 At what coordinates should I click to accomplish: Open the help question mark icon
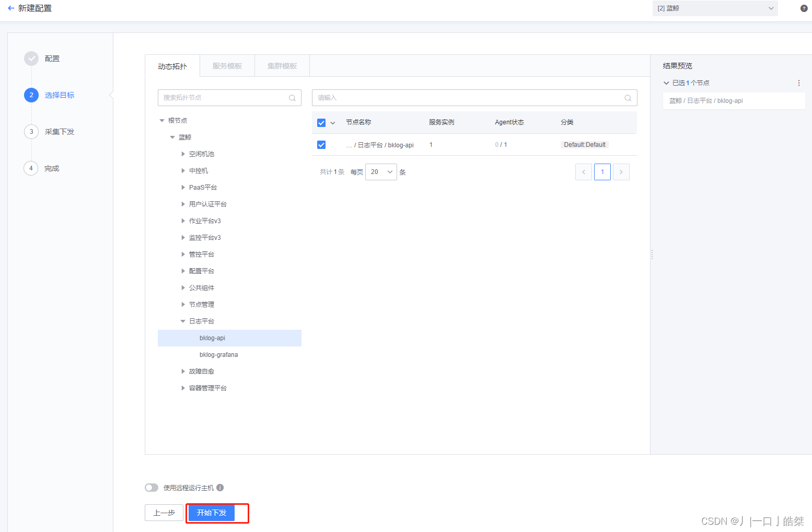(x=804, y=8)
